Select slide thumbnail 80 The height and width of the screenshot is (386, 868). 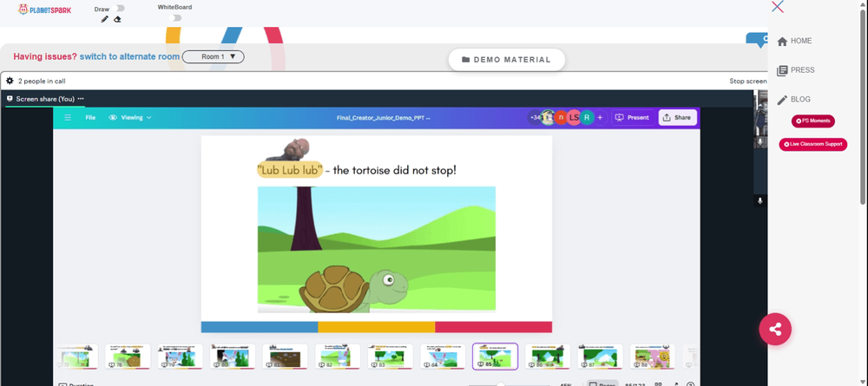tap(233, 357)
